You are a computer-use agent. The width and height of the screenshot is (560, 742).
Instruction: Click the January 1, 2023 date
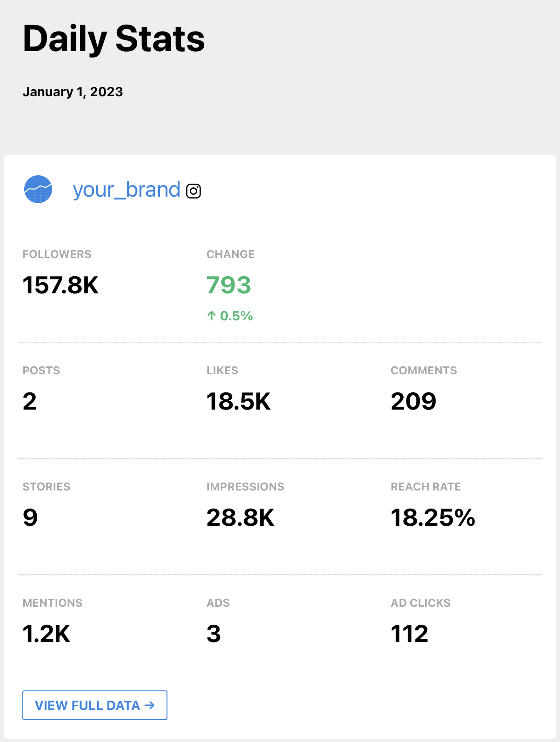coord(73,92)
